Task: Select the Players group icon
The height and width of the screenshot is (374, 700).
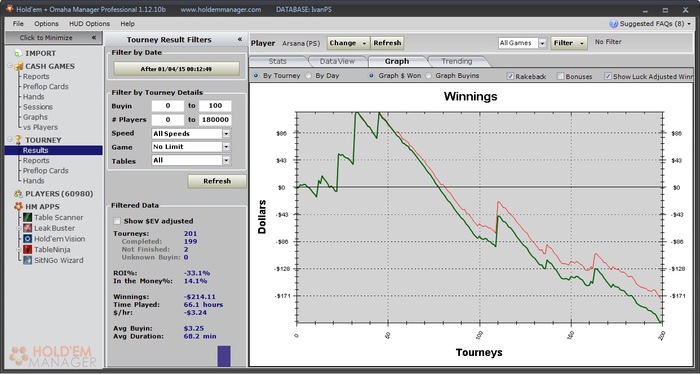Action: (x=18, y=194)
